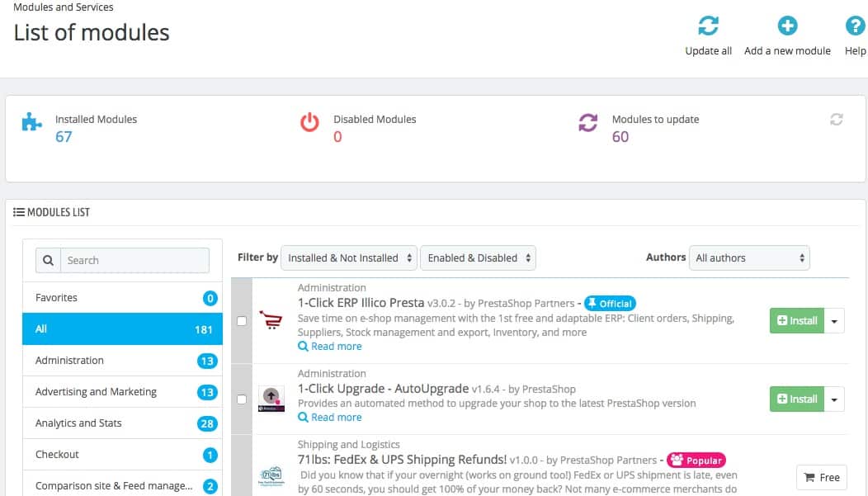Check the box next to 1-Click ERP Illico Presta
This screenshot has width=868, height=496.
(x=241, y=320)
